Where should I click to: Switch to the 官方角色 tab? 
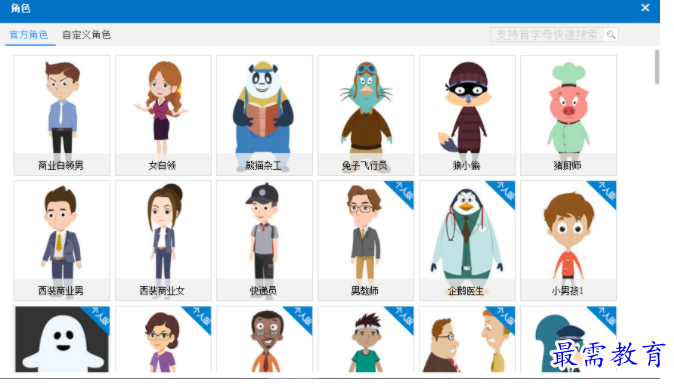pos(29,35)
